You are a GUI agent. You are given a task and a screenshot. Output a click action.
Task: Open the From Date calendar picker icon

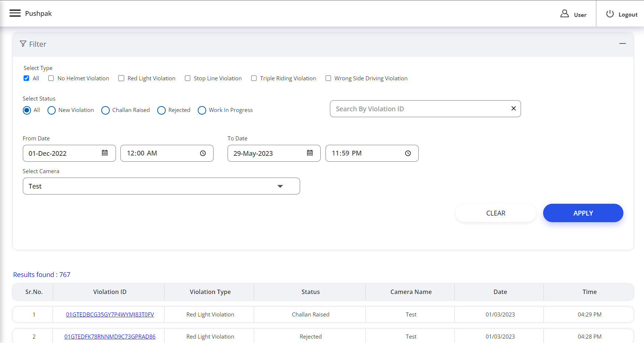point(105,153)
